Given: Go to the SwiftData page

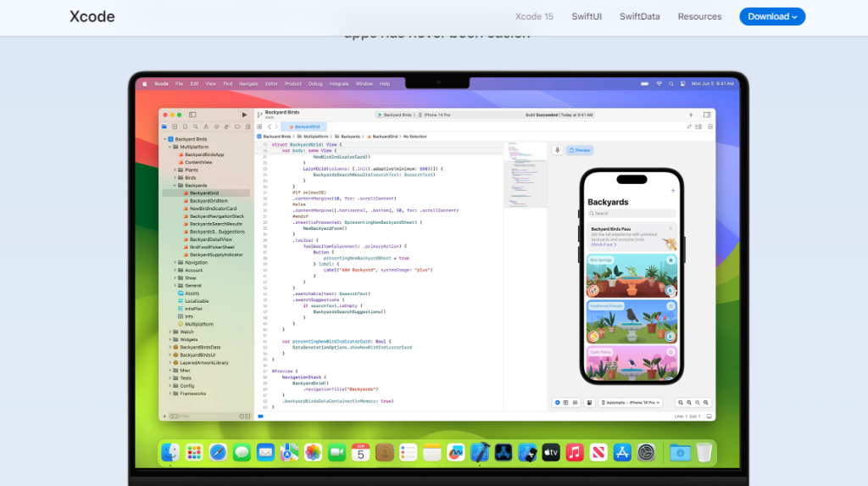Looking at the screenshot, I should (639, 17).
